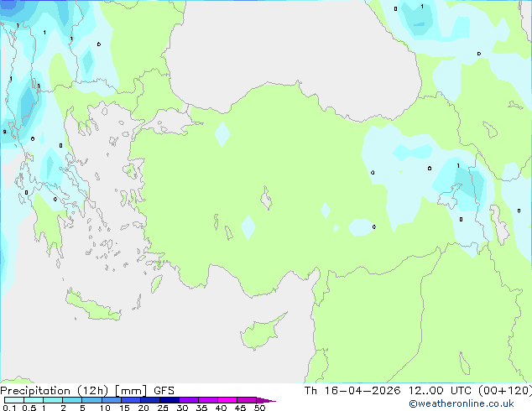Click the '15' legend scale label
Viewport: 532px width, 411px height.
click(124, 408)
